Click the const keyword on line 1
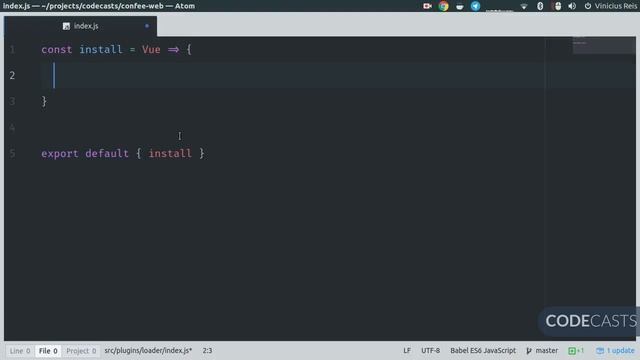640x360 pixels. point(56,49)
